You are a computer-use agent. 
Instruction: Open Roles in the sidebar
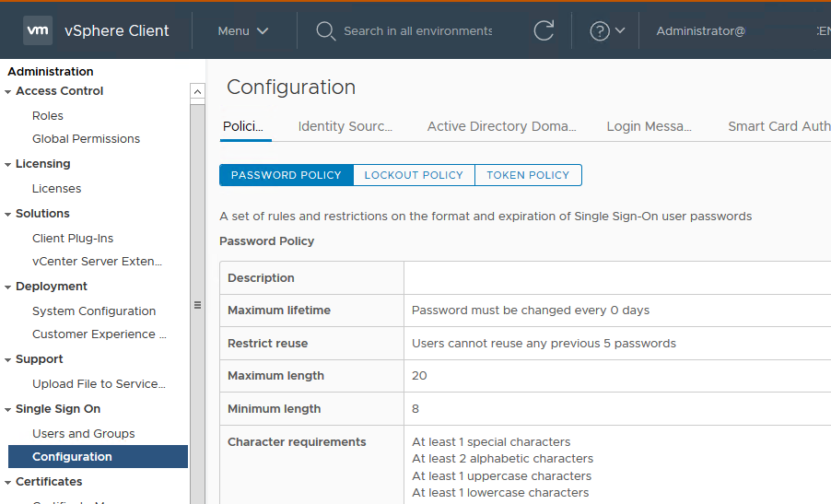point(48,115)
